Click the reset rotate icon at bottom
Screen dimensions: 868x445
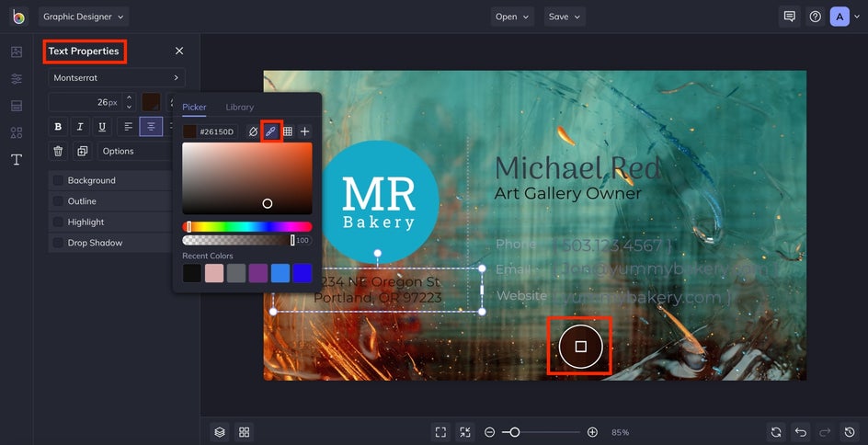pos(776,432)
